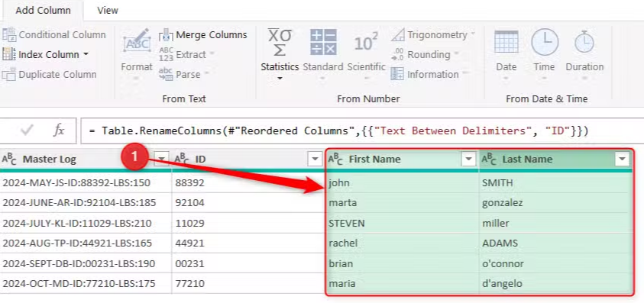Select First Name cell maria
644x303 pixels.
point(402,283)
